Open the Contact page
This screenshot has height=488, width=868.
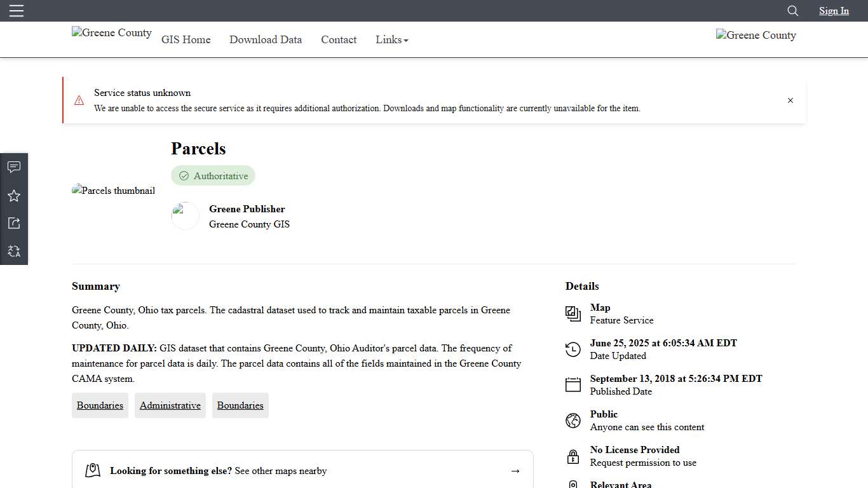pos(339,39)
